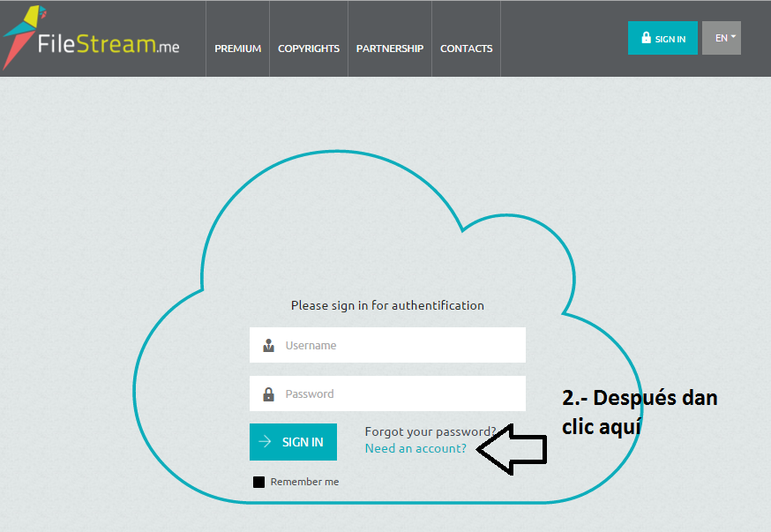Click inside the Username input field
The width and height of the screenshot is (771, 532).
388,344
